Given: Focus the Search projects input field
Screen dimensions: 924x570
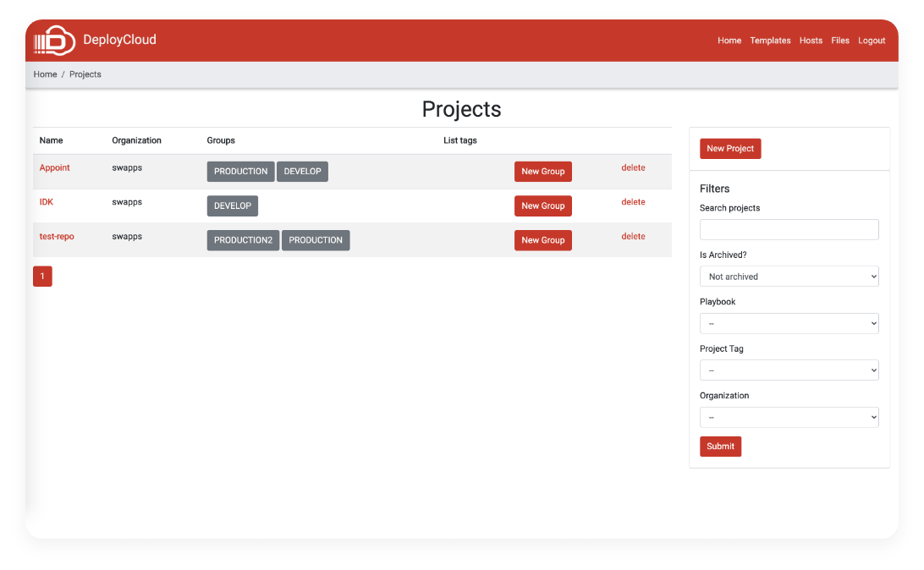Looking at the screenshot, I should click(789, 230).
